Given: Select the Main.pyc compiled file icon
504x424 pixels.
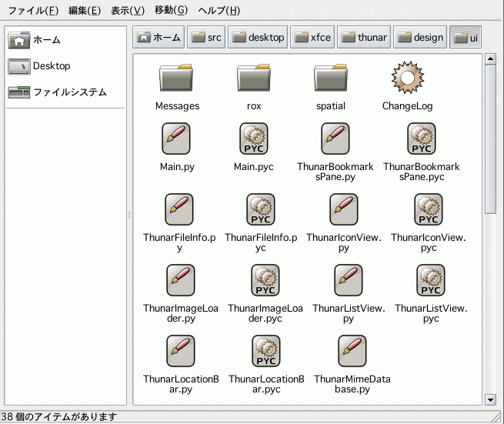Looking at the screenshot, I should click(254, 139).
